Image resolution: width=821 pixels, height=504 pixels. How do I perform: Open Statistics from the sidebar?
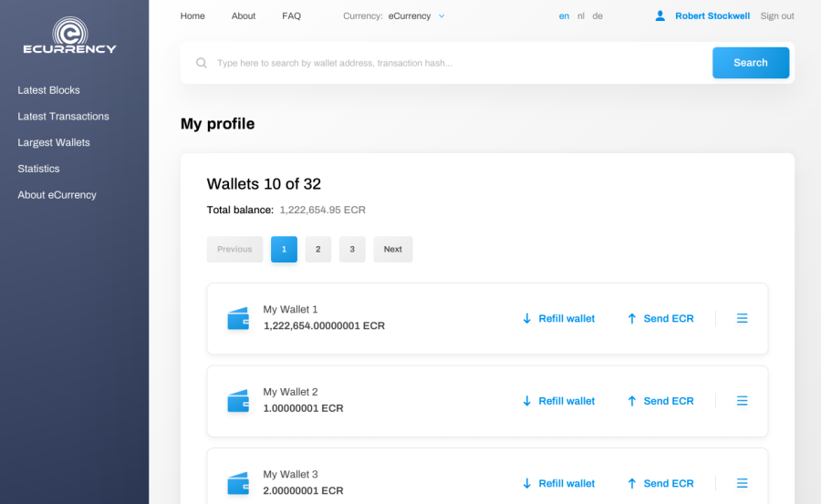pos(38,169)
